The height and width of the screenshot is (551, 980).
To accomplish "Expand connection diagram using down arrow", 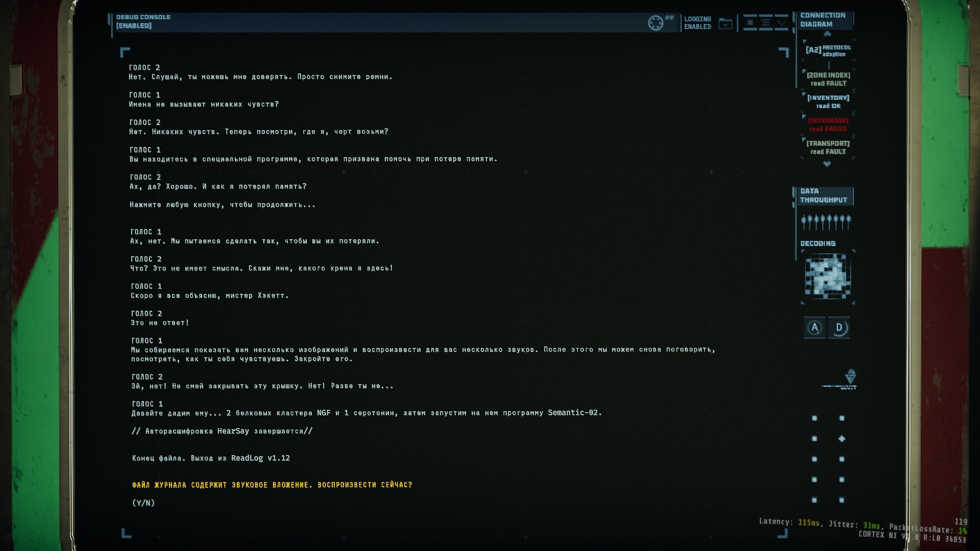I will (827, 164).
